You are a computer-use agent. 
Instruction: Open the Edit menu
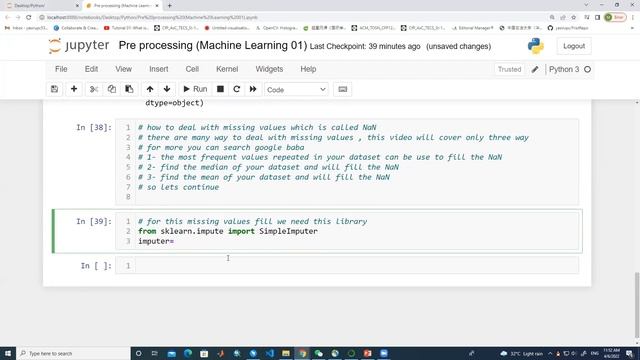point(91,69)
